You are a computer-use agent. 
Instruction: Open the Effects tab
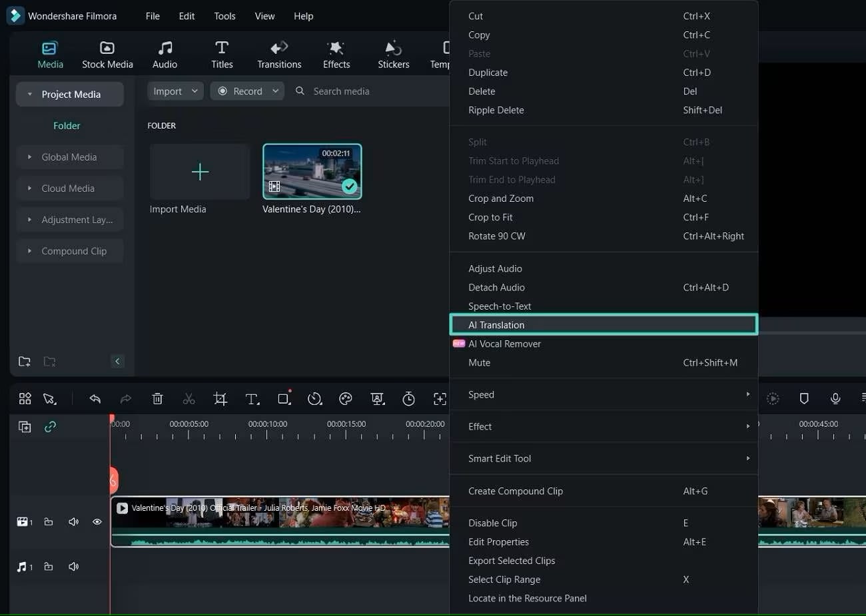[x=336, y=55]
